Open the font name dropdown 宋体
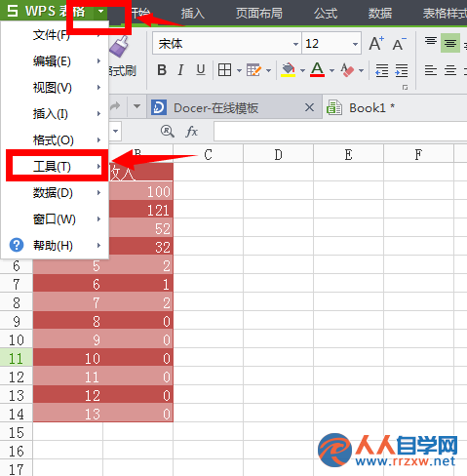 [295, 44]
